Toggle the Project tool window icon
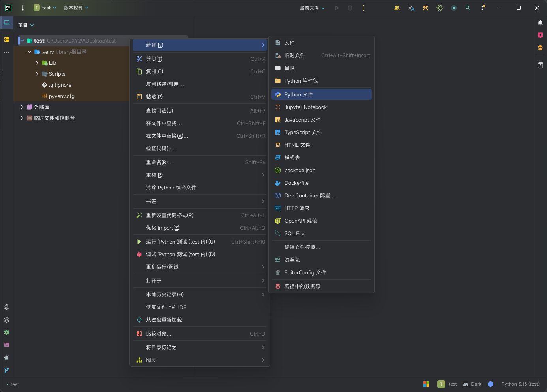 pos(7,23)
